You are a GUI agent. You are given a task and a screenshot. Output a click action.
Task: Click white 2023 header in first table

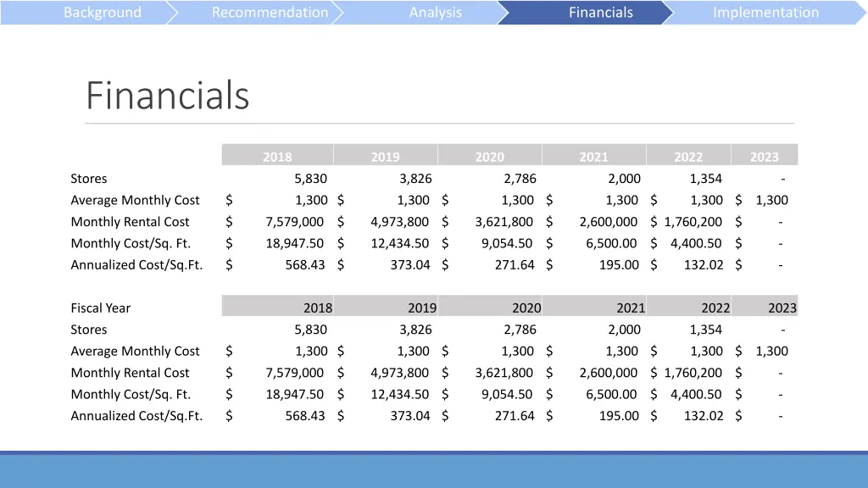coord(765,157)
